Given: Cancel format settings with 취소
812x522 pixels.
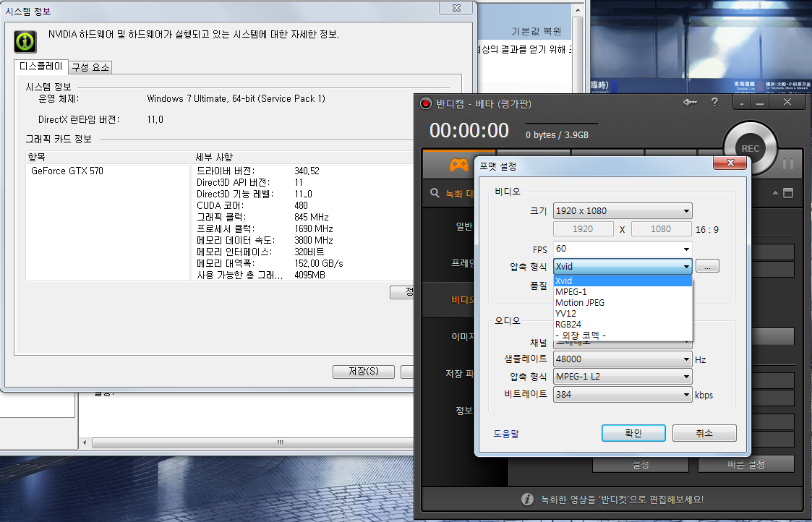Looking at the screenshot, I should point(704,433).
